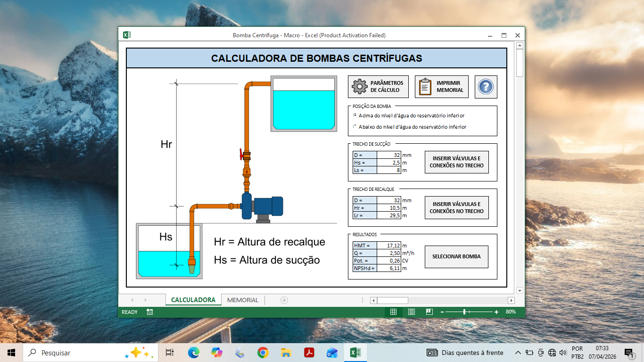Screen dimensions: 644x362
Task: Open the blue question mark help icon
Action: coord(486,87)
